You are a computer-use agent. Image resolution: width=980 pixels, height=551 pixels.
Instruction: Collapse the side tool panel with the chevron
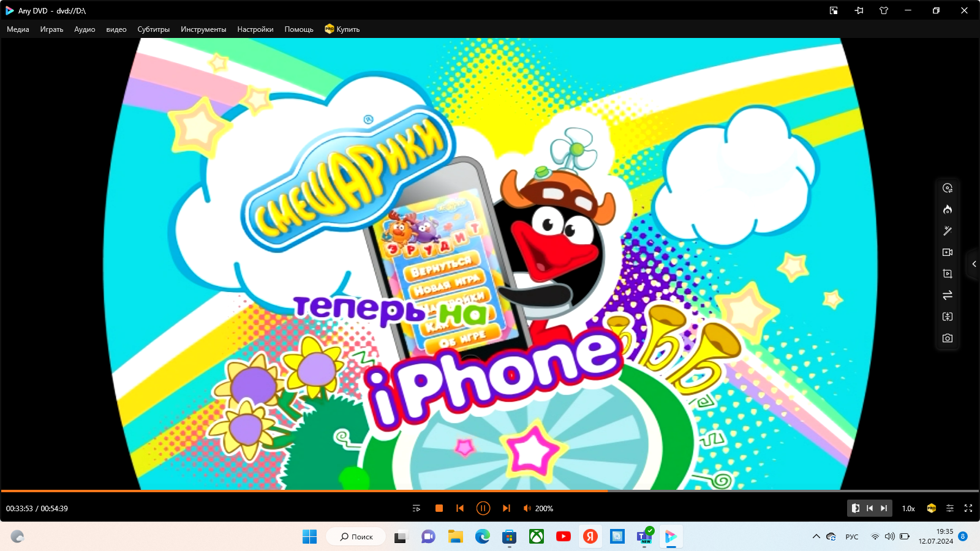pyautogui.click(x=974, y=264)
